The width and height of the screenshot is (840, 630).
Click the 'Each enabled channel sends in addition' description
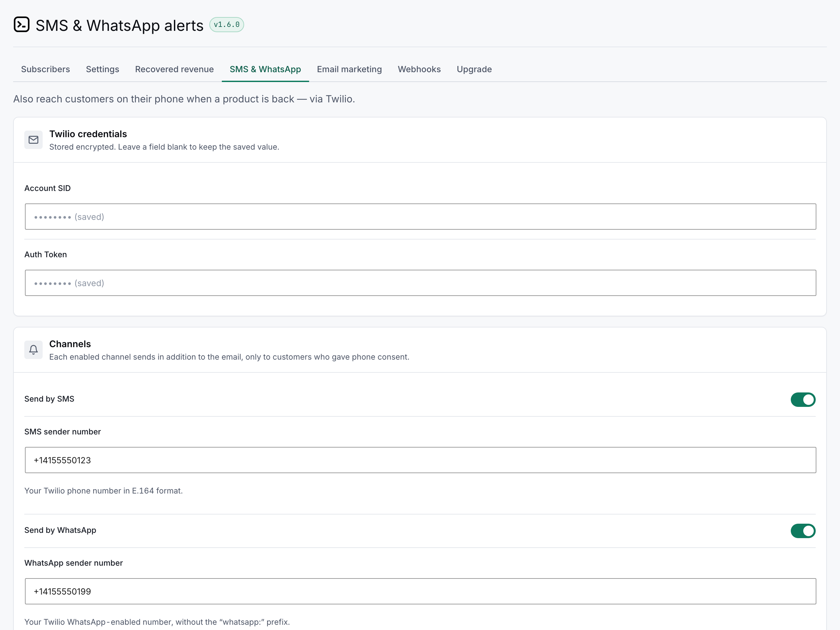[229, 357]
